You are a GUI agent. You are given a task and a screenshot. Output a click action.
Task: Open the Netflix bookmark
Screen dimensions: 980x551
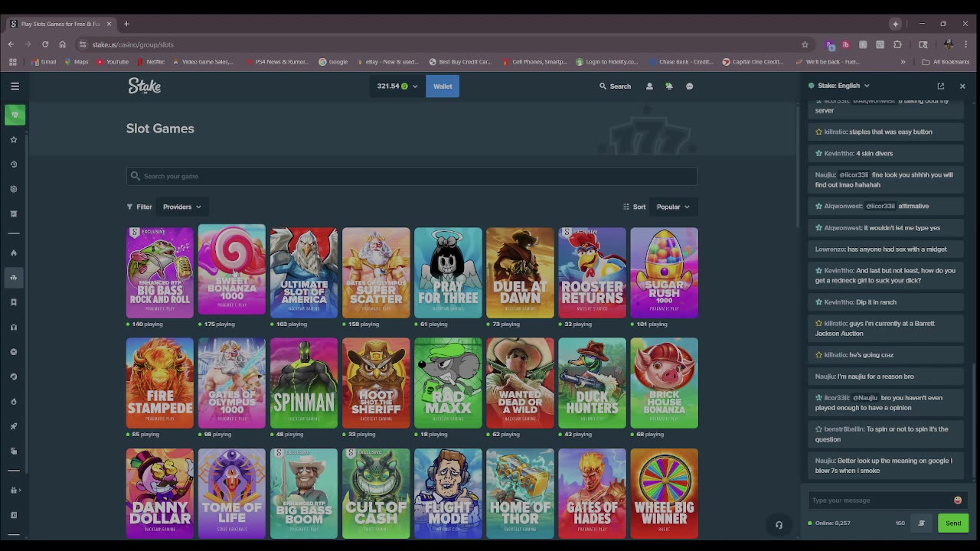click(151, 62)
